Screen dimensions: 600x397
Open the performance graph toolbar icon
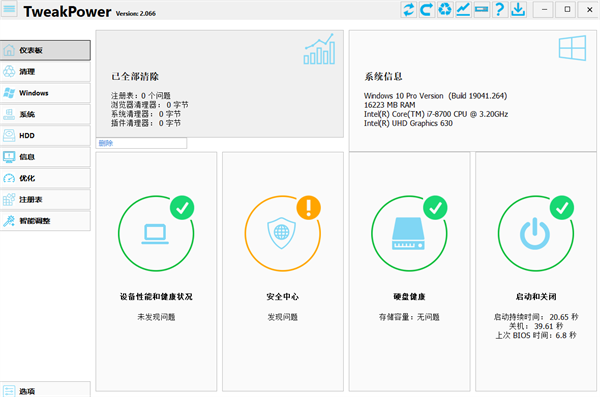pyautogui.click(x=463, y=9)
